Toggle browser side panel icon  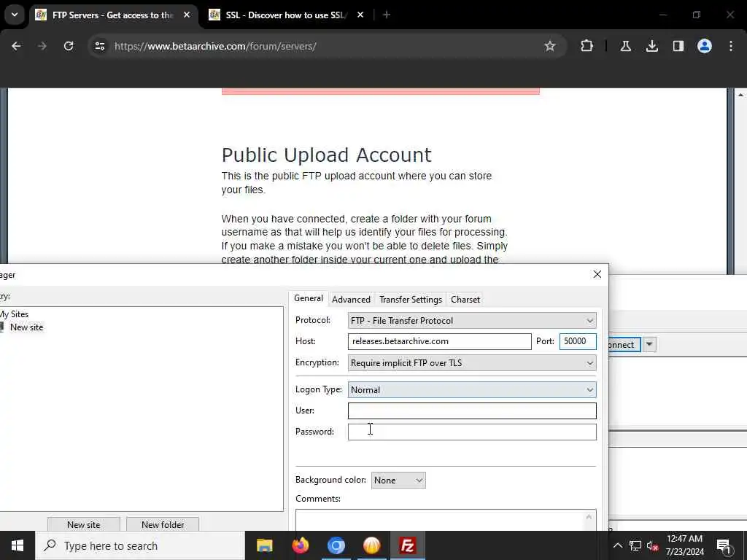pyautogui.click(x=678, y=46)
